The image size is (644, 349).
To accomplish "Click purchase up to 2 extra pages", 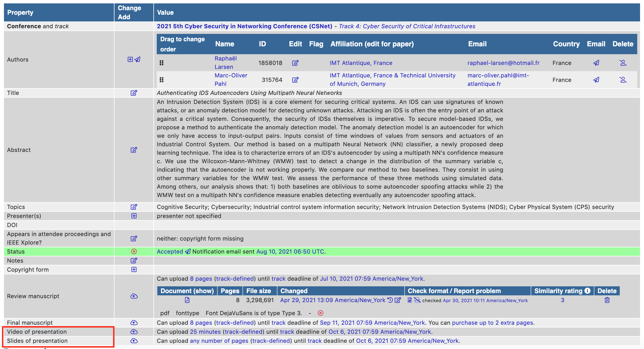I will 492,322.
